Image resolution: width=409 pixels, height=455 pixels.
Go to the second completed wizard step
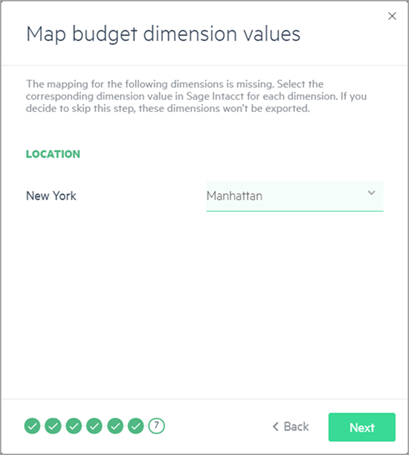tap(53, 426)
